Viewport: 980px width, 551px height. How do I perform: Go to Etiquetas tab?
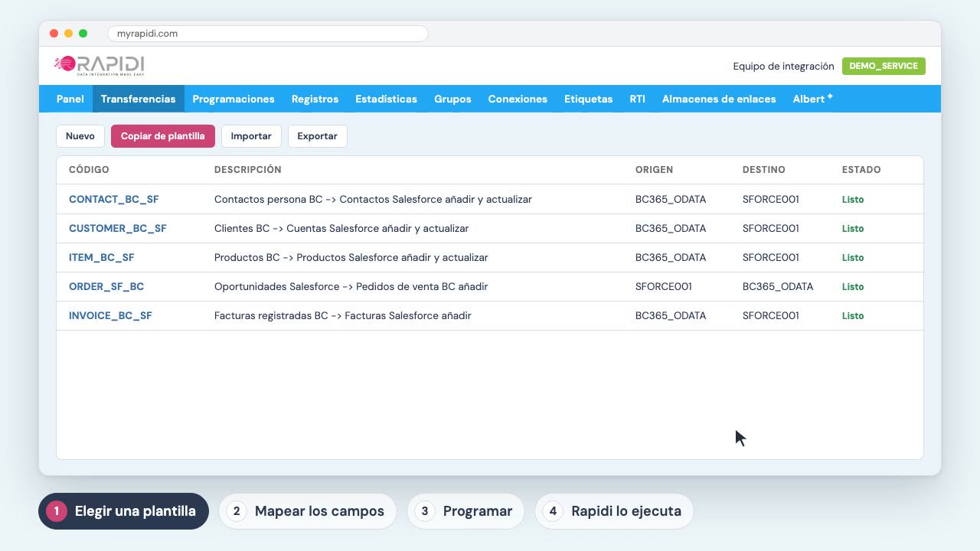click(x=588, y=99)
